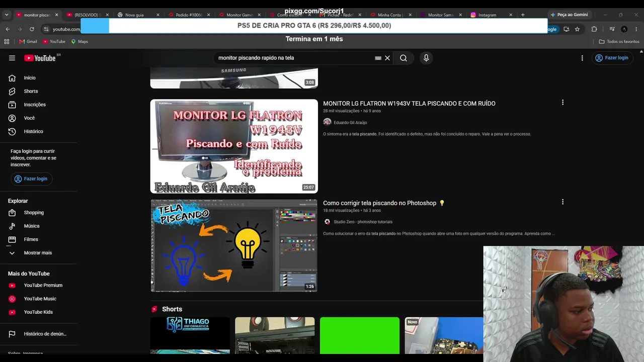Click the sidebar Fazer login button
The height and width of the screenshot is (362, 644).
coord(31,178)
